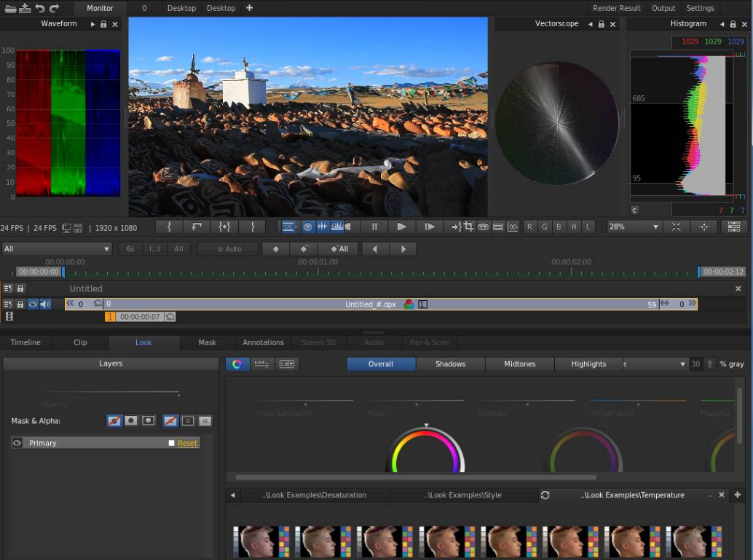The height and width of the screenshot is (560, 753).
Task: Toggle the track eye visibility icon
Action: (x=33, y=304)
